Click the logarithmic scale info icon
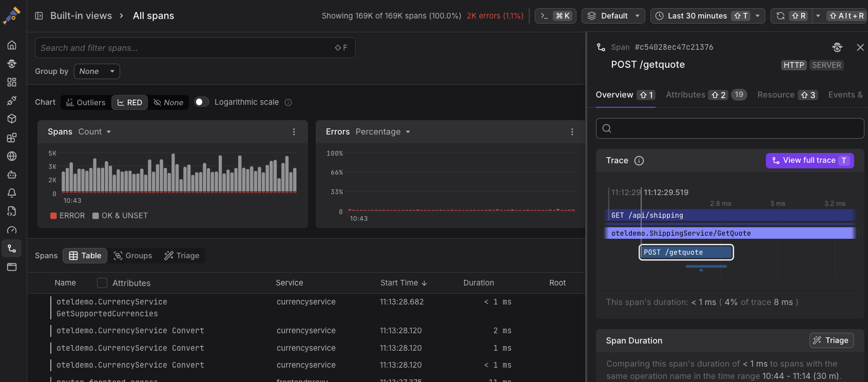 click(x=288, y=102)
